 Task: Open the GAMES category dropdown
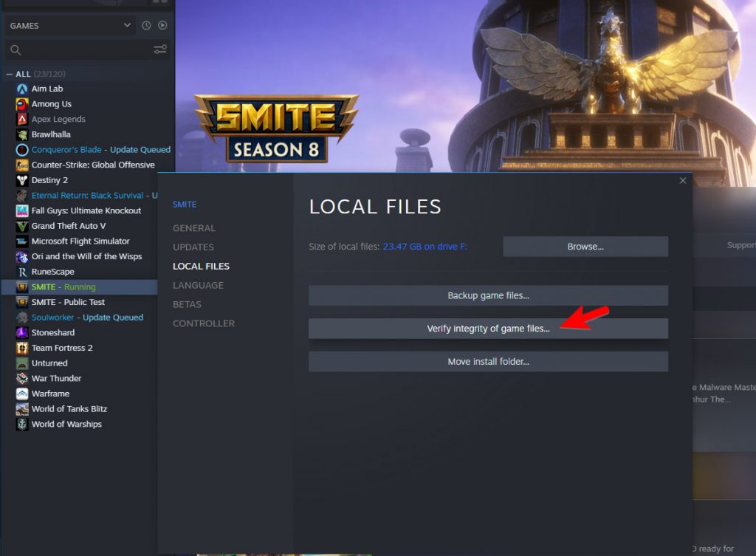coord(70,26)
